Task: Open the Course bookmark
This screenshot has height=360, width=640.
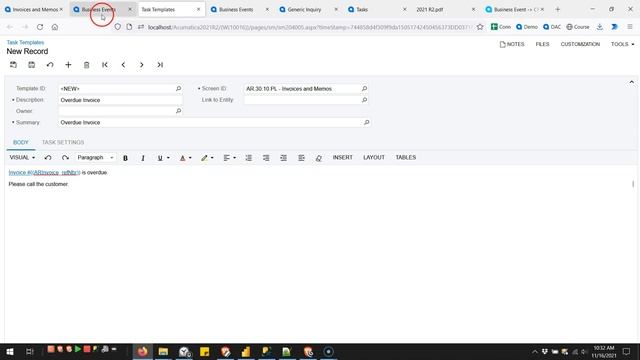Action: coord(578,27)
